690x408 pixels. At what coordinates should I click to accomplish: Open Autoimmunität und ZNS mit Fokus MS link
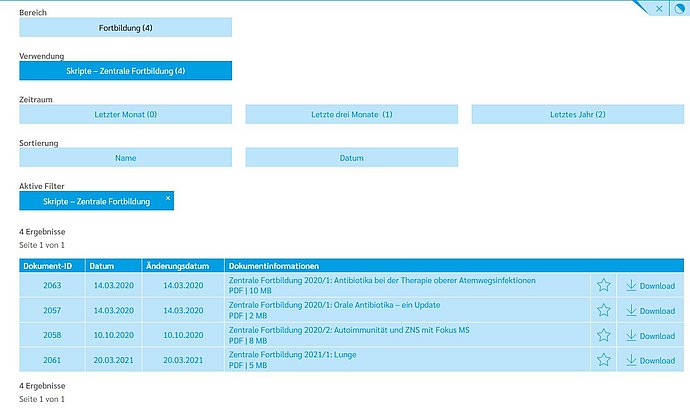(x=349, y=330)
